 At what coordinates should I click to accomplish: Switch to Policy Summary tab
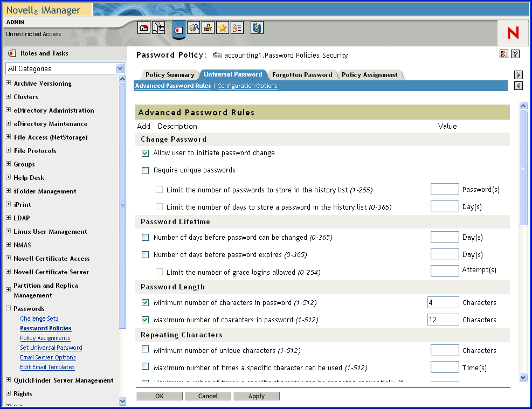(170, 75)
